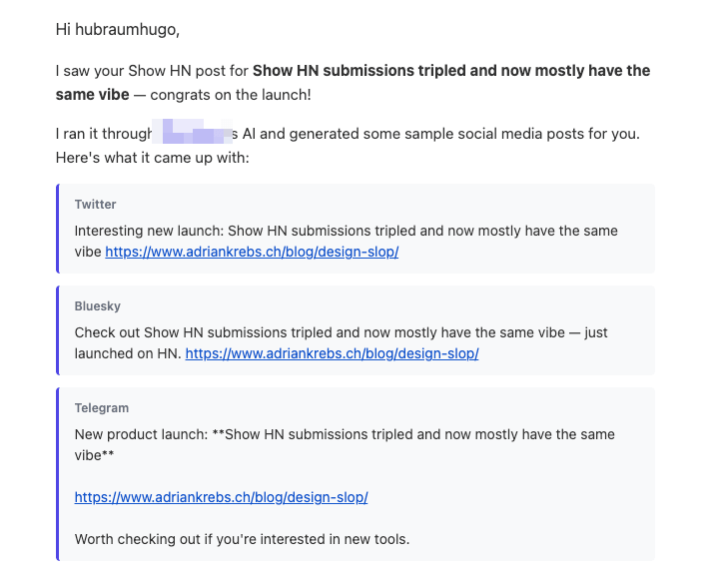
Task: Click the blurred product name before "AI"
Action: (193, 134)
